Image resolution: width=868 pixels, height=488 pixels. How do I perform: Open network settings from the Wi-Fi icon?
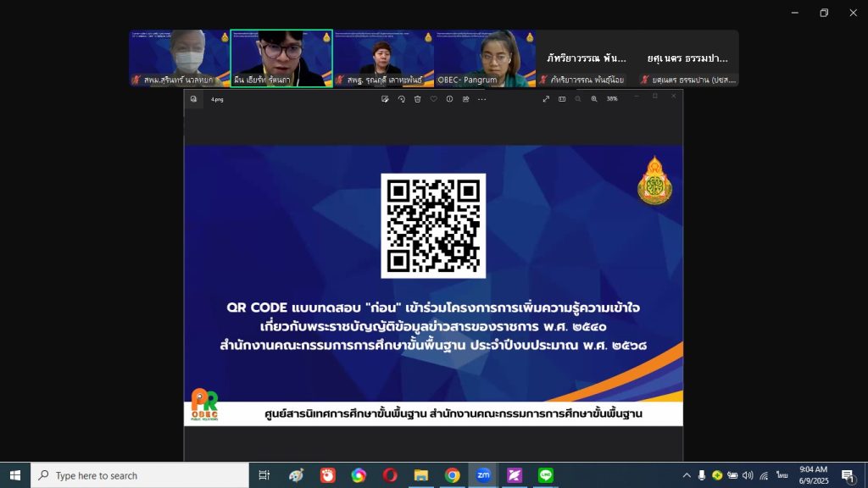point(764,475)
